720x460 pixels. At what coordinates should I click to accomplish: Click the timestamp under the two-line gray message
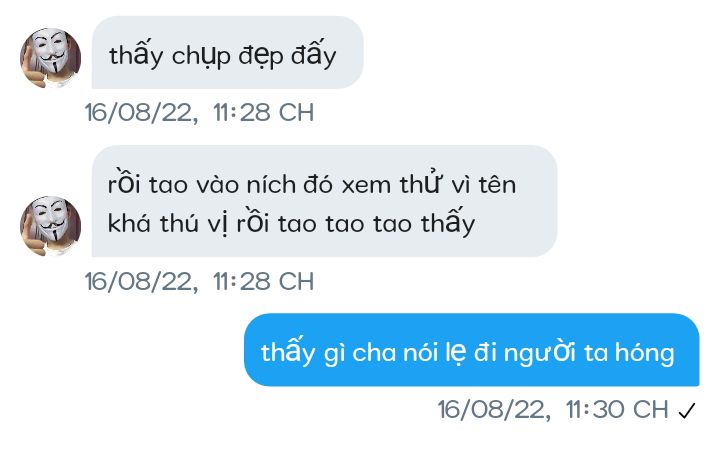199,281
